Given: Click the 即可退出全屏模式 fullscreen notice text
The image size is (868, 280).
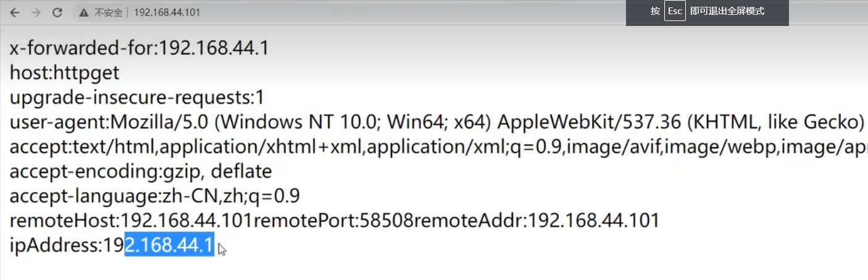Looking at the screenshot, I should pyautogui.click(x=727, y=11).
